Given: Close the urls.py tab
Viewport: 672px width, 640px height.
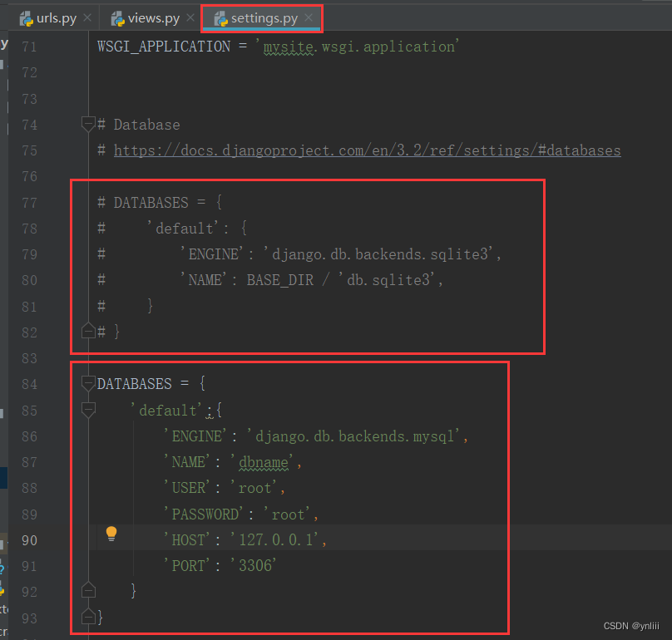Looking at the screenshot, I should point(87,17).
